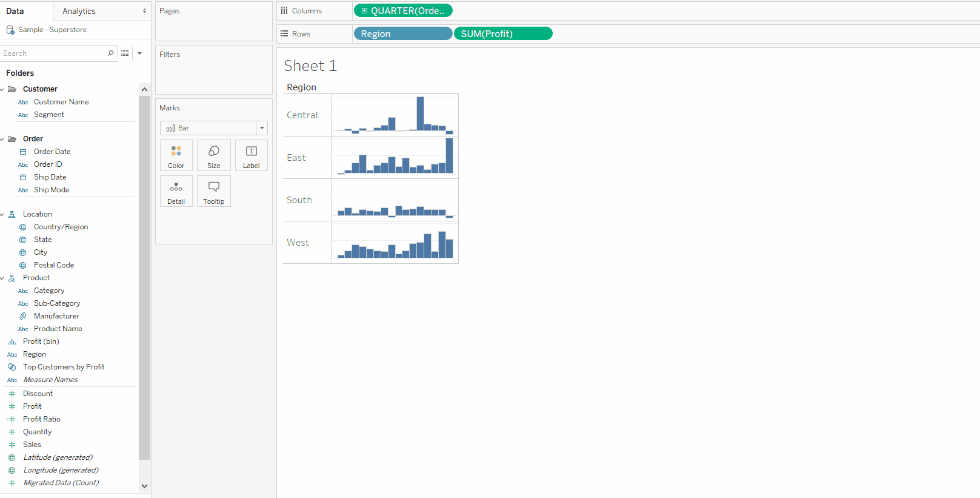Click the Rows shelf icon
The width and height of the screenshot is (980, 498).
pyautogui.click(x=284, y=34)
